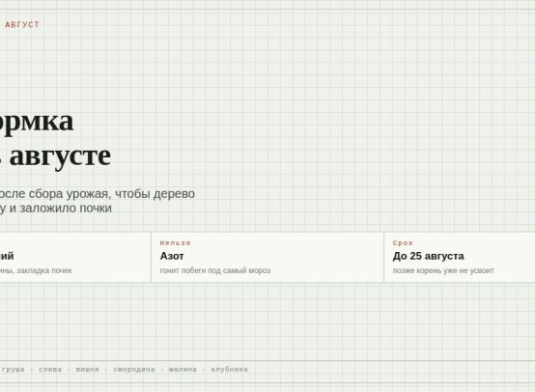The height and width of the screenshot is (392, 535).
Task: Click the cut-off card heading ending «ий»
Action: (7, 256)
